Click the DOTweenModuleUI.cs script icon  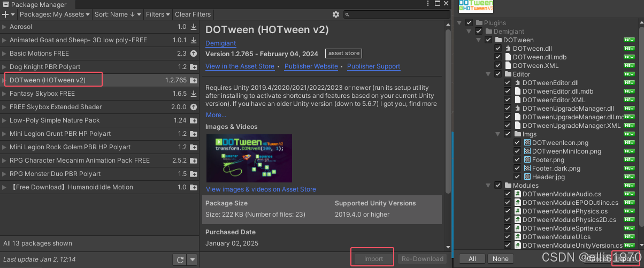[518, 237]
